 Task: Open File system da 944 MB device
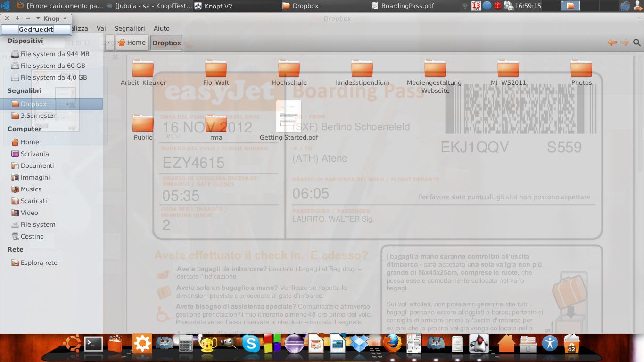coord(51,54)
